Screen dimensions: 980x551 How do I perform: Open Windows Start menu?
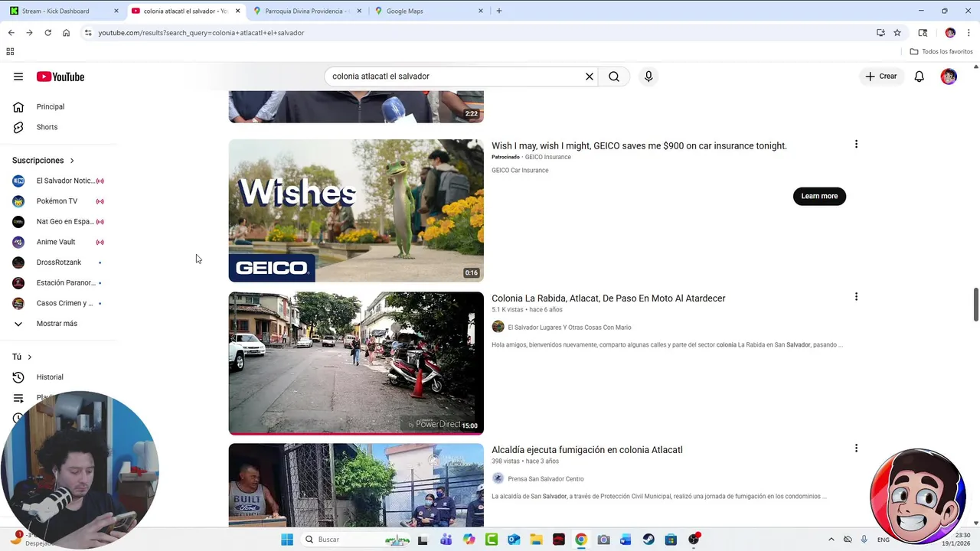tap(287, 540)
